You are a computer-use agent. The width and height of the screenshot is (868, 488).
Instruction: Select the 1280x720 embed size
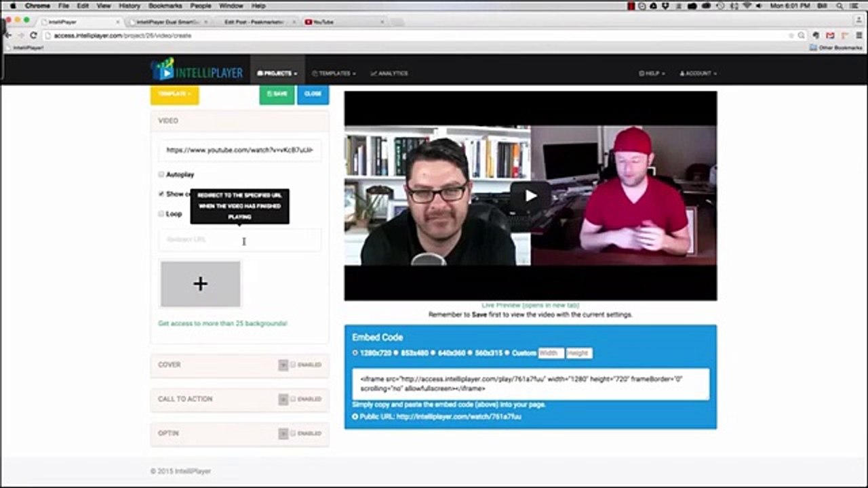[355, 353]
